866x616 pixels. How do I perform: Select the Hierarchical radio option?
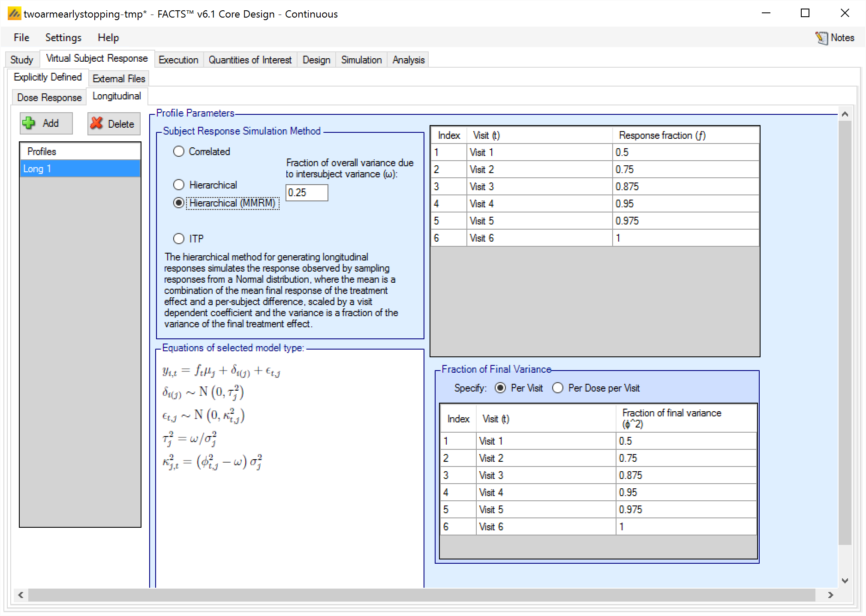179,185
